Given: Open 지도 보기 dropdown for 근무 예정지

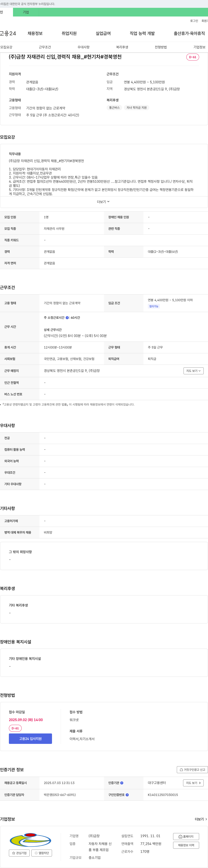Looking at the screenshot, I should [x=193, y=371].
